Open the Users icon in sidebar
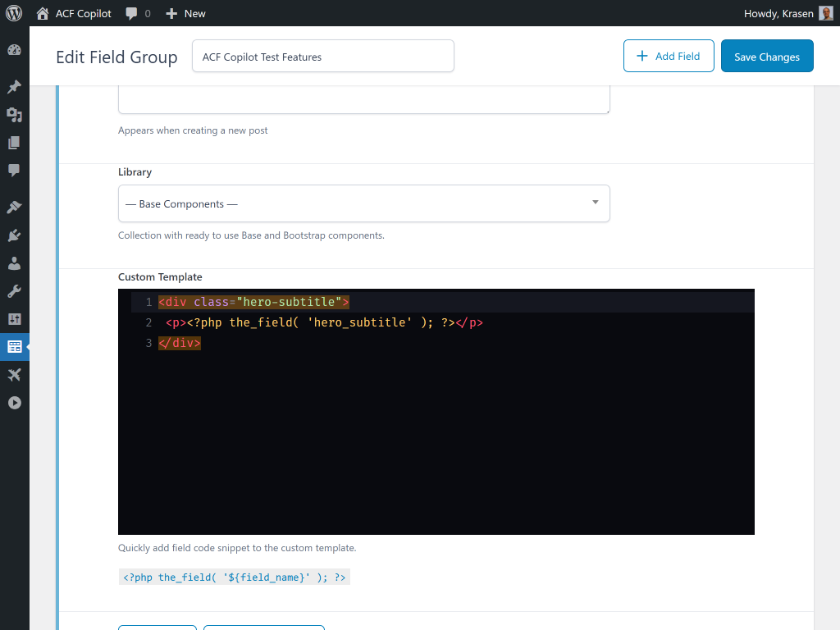Viewport: 840px width, 630px height. (14, 263)
